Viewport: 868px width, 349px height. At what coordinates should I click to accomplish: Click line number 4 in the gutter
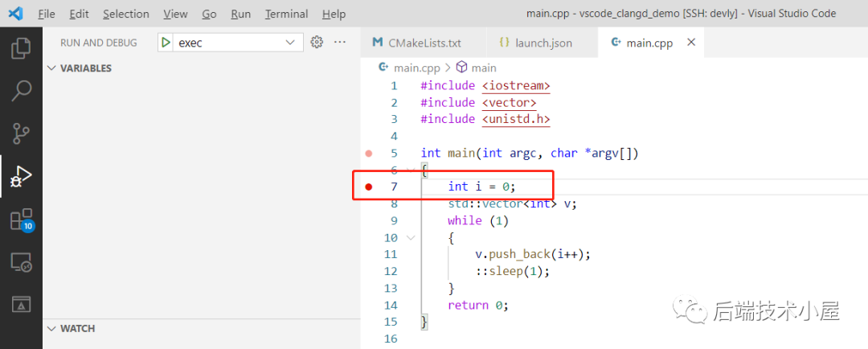(x=394, y=136)
